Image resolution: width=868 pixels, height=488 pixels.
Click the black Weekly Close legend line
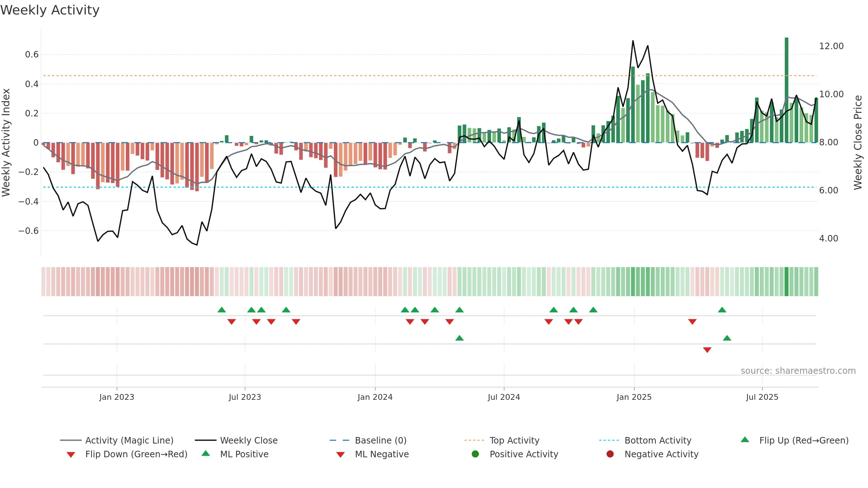point(205,440)
